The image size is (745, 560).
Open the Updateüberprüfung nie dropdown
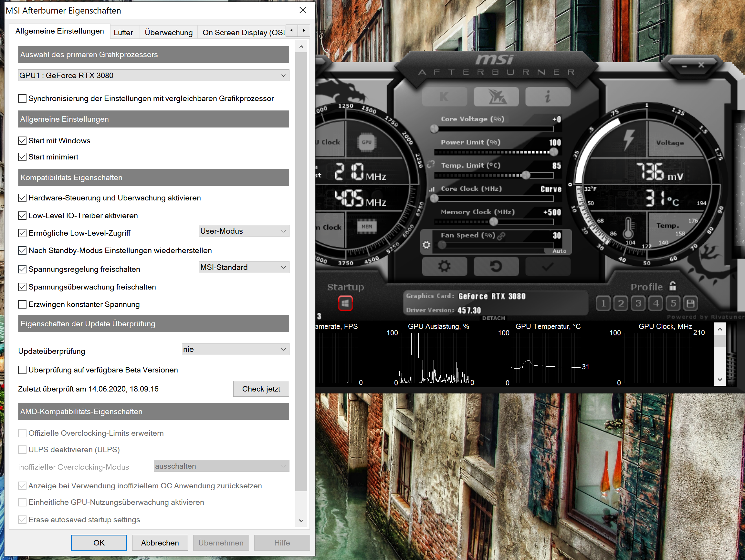235,349
